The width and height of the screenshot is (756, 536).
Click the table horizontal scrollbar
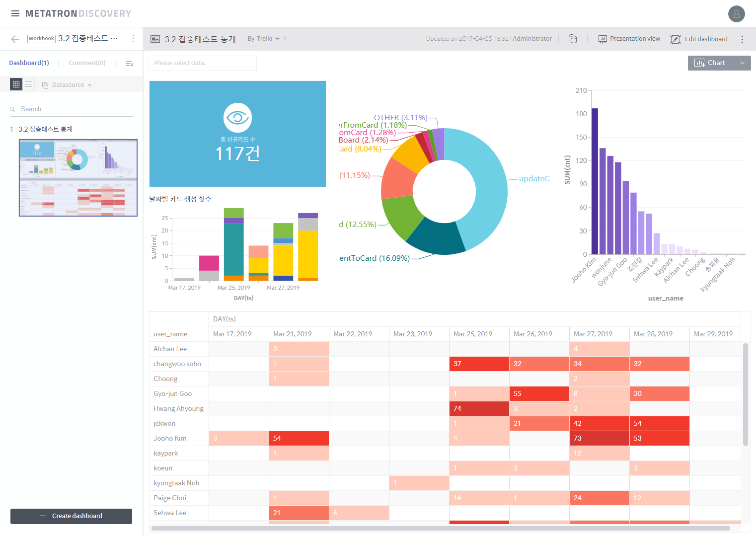pyautogui.click(x=441, y=528)
